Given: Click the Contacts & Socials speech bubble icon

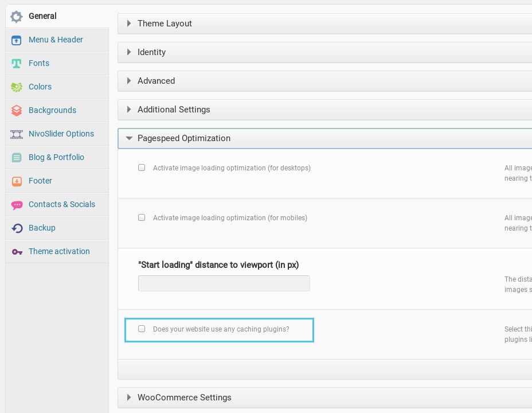Looking at the screenshot, I should pyautogui.click(x=17, y=205).
